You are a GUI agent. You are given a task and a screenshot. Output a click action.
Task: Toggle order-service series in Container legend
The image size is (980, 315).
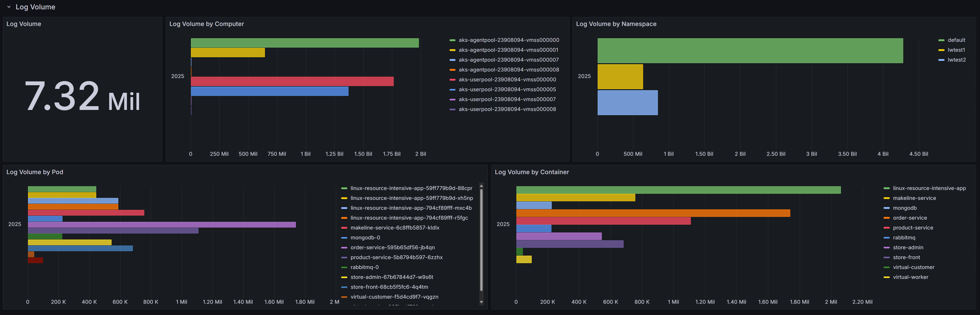pyautogui.click(x=910, y=218)
